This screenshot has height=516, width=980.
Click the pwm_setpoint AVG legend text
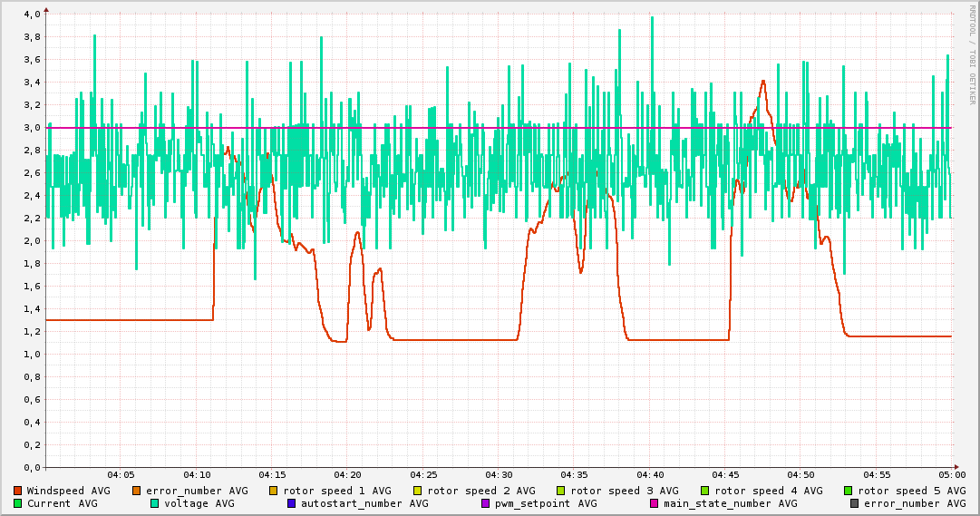545,503
